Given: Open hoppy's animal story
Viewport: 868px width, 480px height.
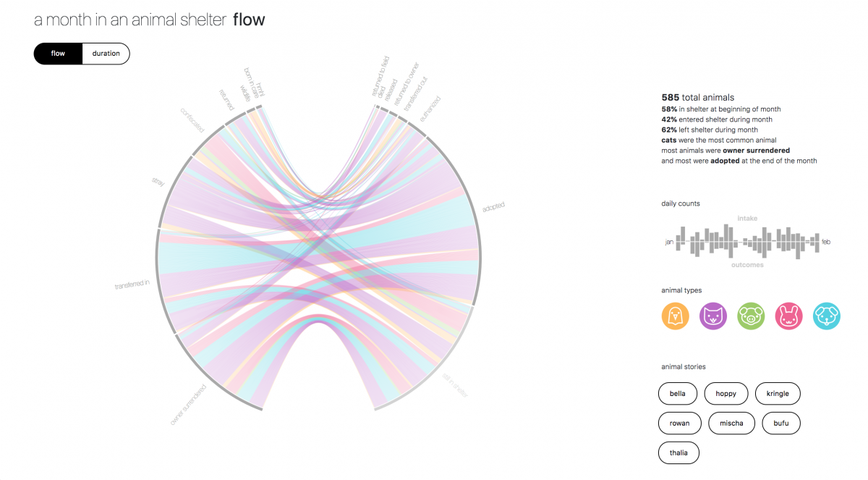Looking at the screenshot, I should coord(726,394).
